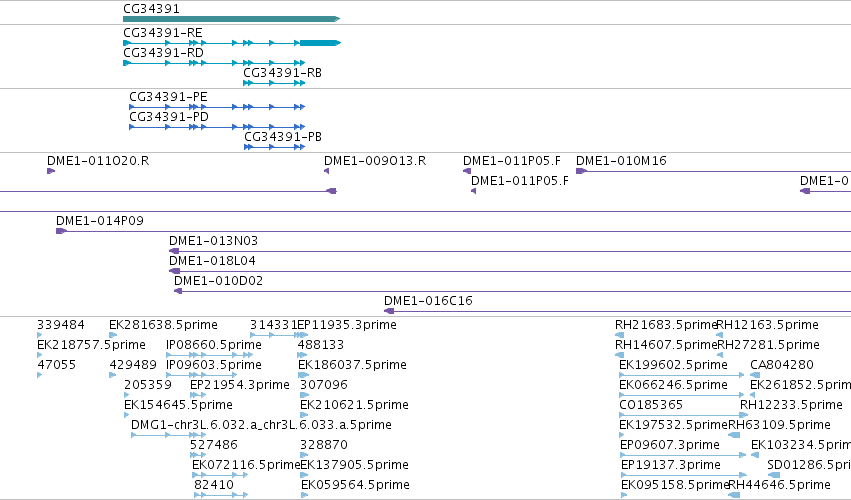Click the EK197532.5prime EST label
Screen dimensions: 851x500
pos(674,425)
